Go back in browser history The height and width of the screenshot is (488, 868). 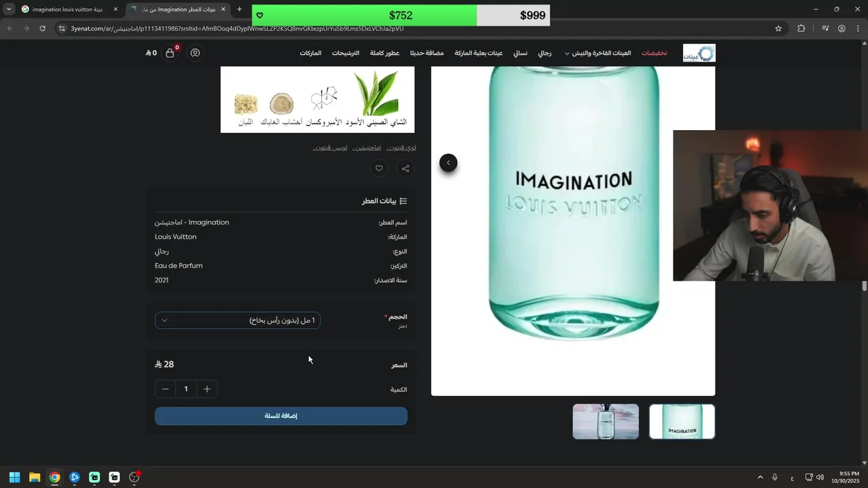9,28
